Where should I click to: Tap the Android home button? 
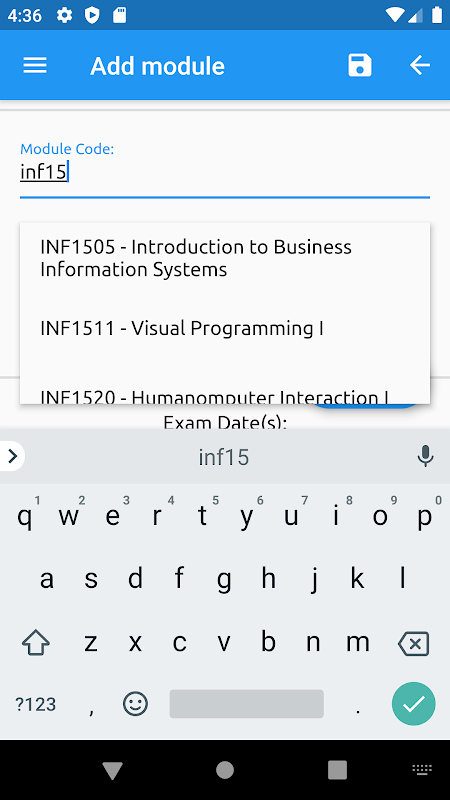tap(225, 770)
